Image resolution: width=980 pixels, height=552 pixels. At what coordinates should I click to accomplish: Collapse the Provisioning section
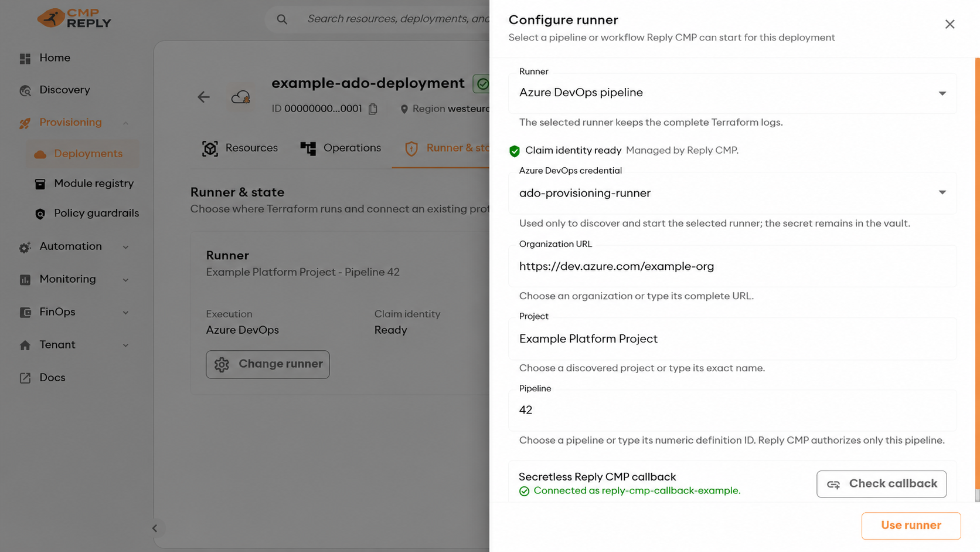click(125, 123)
